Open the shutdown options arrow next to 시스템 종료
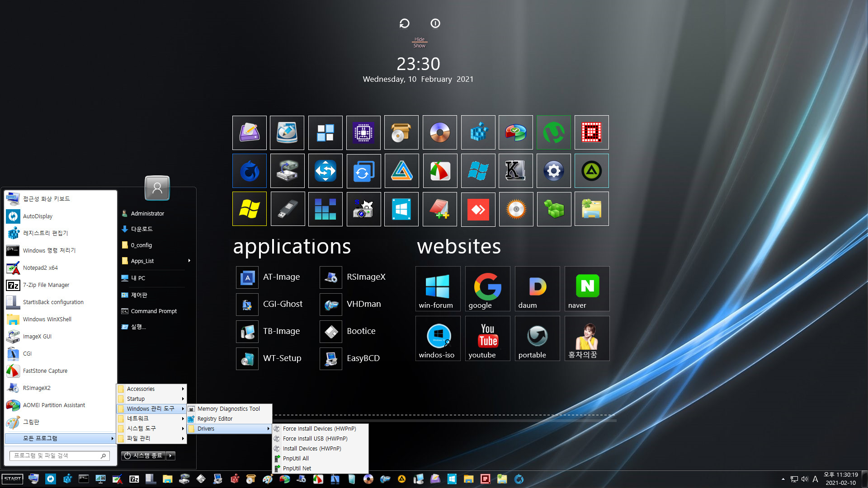The image size is (868, 488). pyautogui.click(x=171, y=456)
